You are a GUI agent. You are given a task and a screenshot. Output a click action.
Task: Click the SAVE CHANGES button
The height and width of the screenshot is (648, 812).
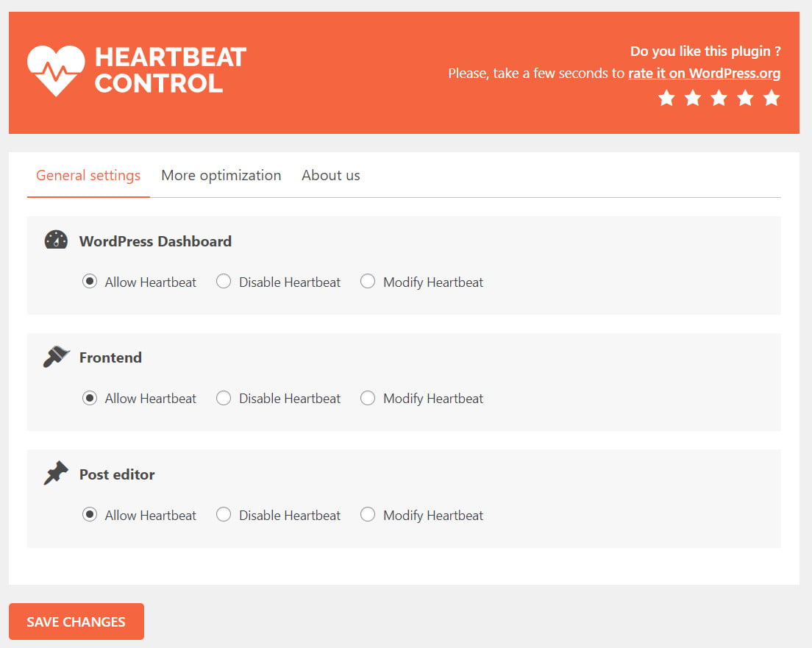(76, 621)
